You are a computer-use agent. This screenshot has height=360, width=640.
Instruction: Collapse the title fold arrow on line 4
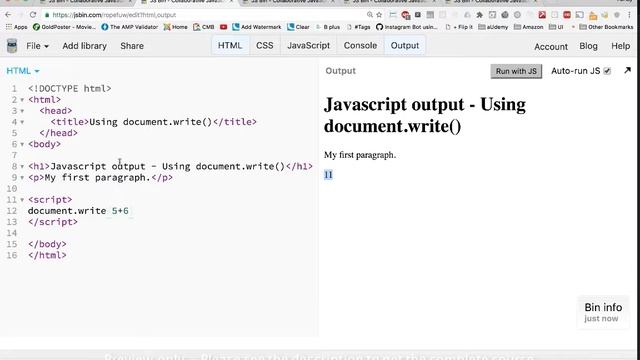pos(22,122)
